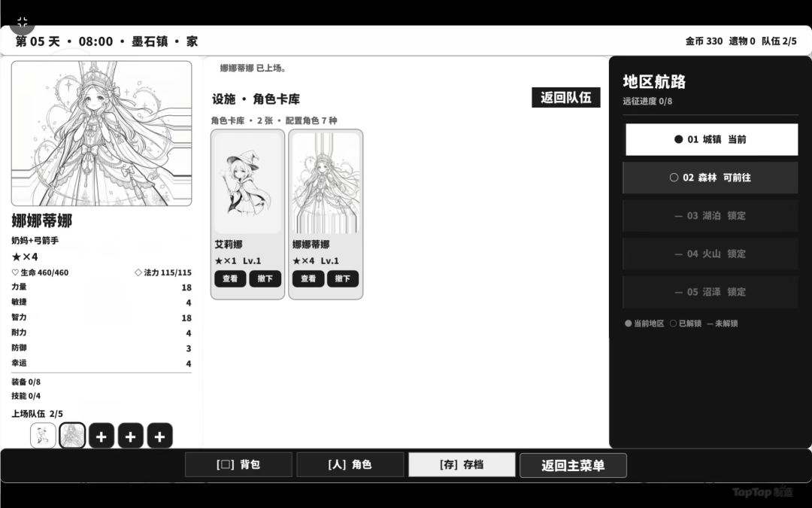Viewport: 812px width, 508px height.
Task: Select the 娜娜蒂娜 card portrait
Action: (326, 184)
